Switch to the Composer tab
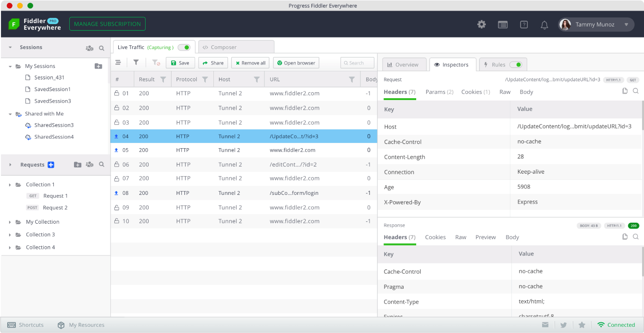This screenshot has width=644, height=333. 236,47
